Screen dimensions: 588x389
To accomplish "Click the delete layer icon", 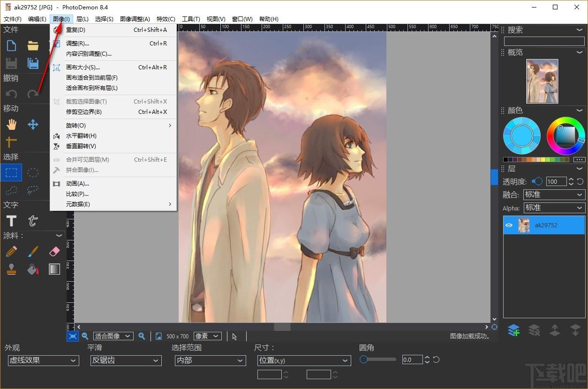I will click(534, 330).
